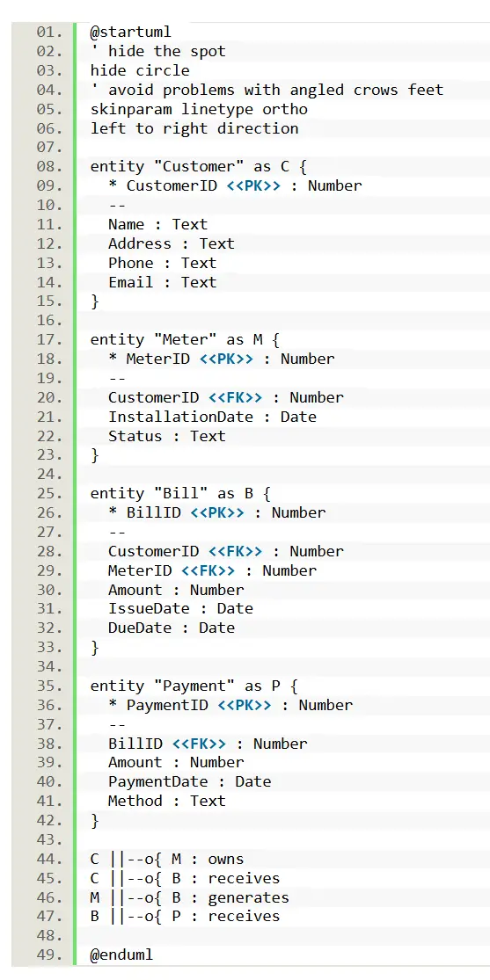The width and height of the screenshot is (490, 980).
Task: Click the entity "Payment" as P declaration
Action: point(194,686)
